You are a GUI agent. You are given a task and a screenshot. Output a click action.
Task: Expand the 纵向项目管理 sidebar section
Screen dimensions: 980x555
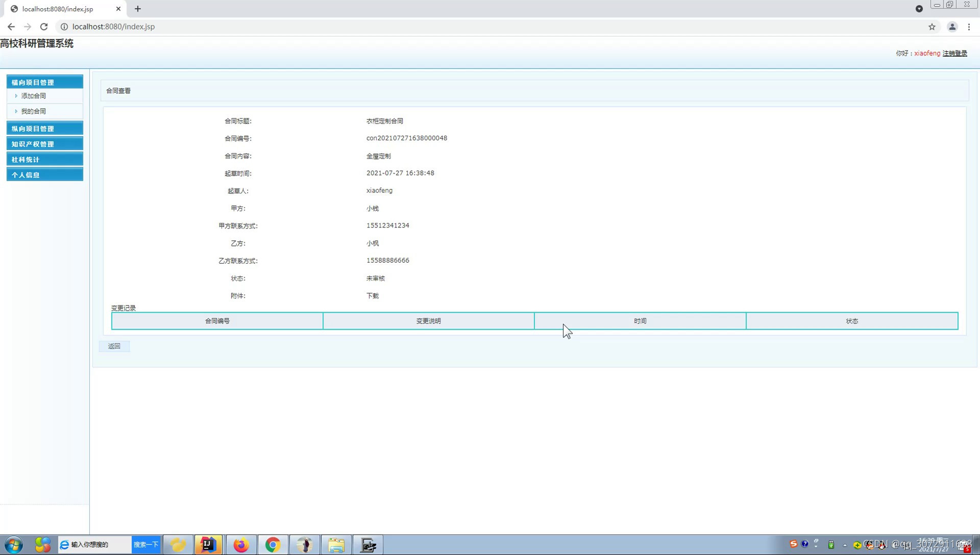pos(45,128)
